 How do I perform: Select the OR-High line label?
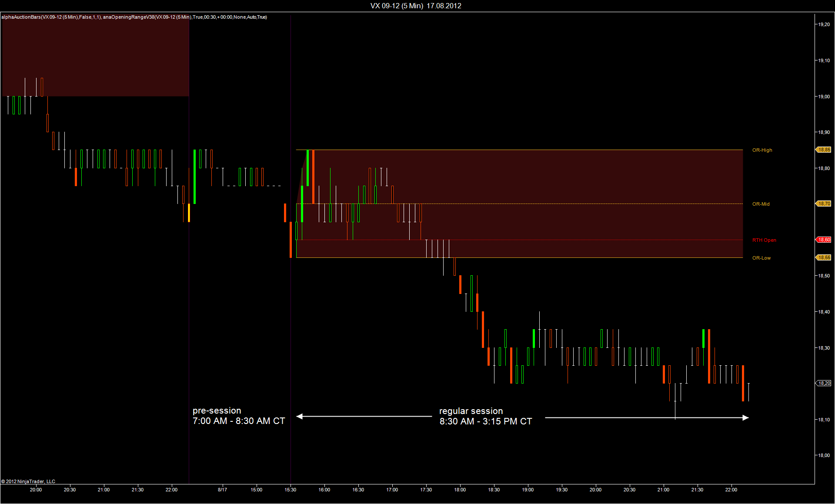point(762,150)
